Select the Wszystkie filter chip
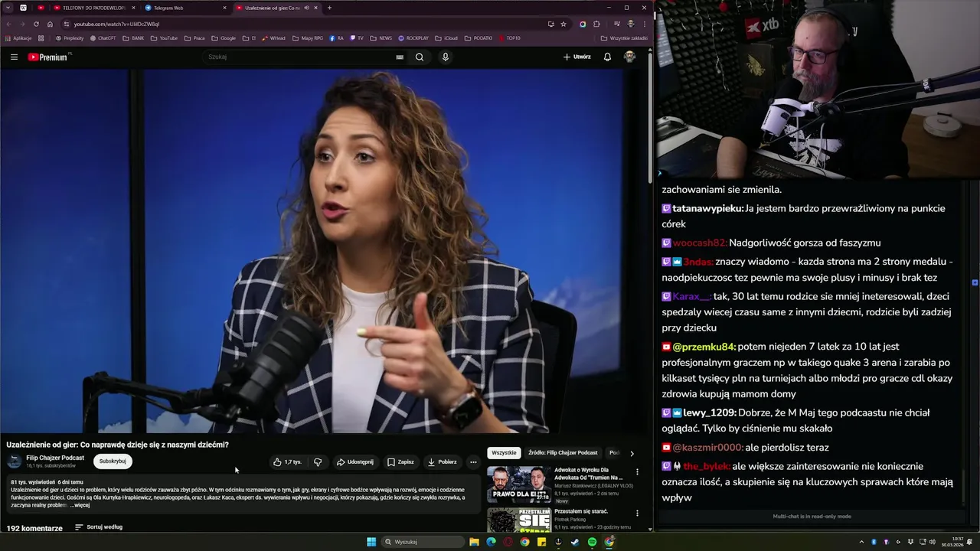This screenshot has height=551, width=980. pos(504,452)
